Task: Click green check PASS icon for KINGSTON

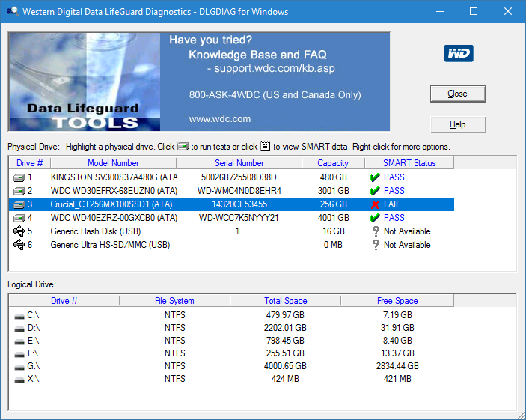Action: [x=375, y=177]
